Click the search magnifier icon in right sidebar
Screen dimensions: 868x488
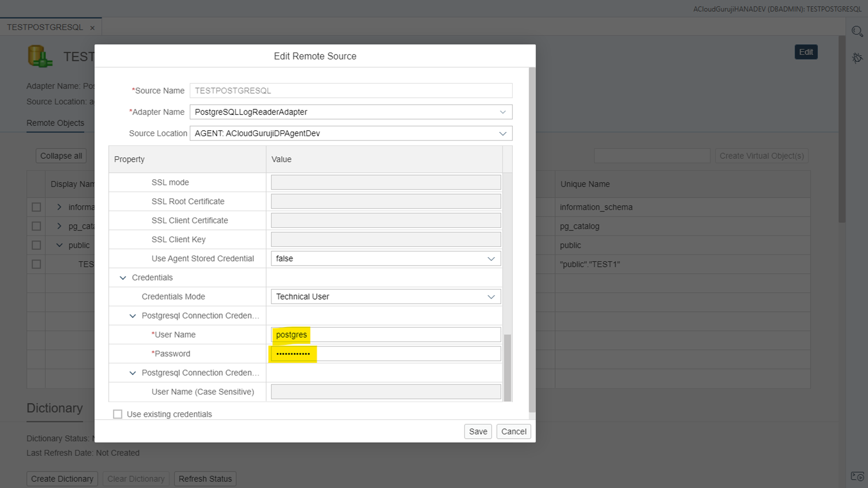coord(857,31)
